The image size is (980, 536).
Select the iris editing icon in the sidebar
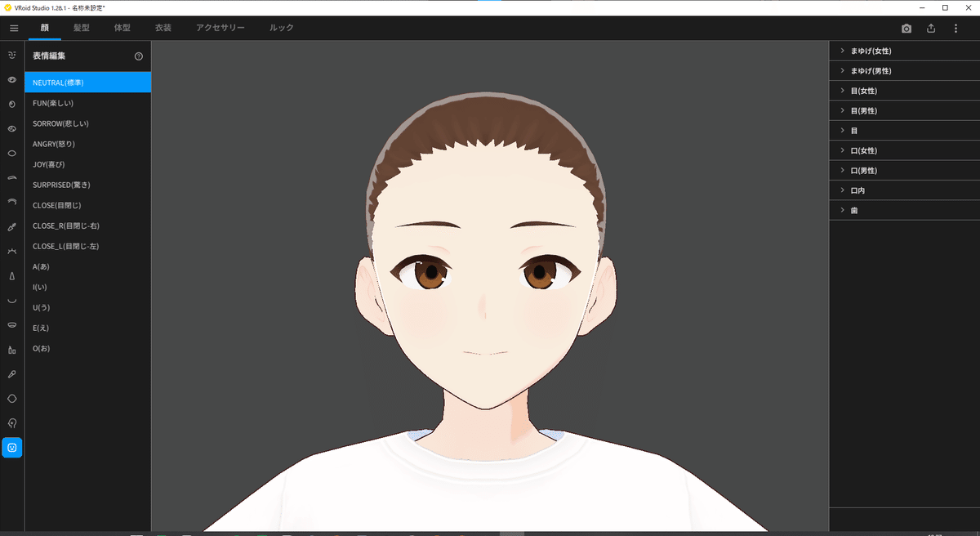tap(11, 104)
